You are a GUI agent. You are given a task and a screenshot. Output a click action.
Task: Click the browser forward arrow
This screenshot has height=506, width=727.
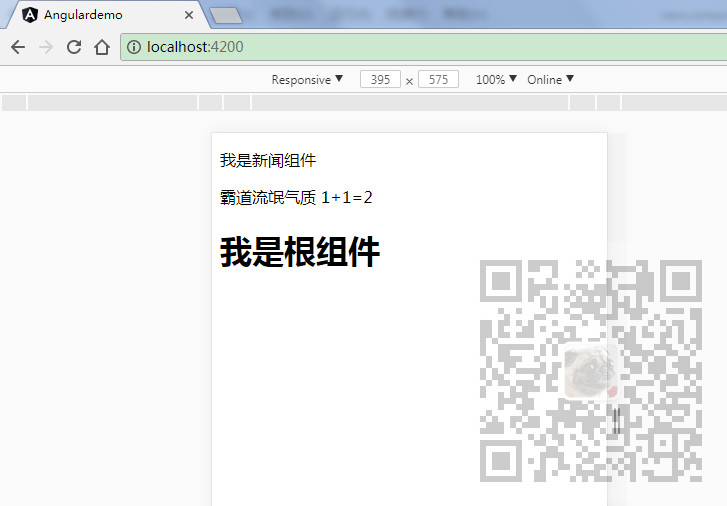[46, 47]
